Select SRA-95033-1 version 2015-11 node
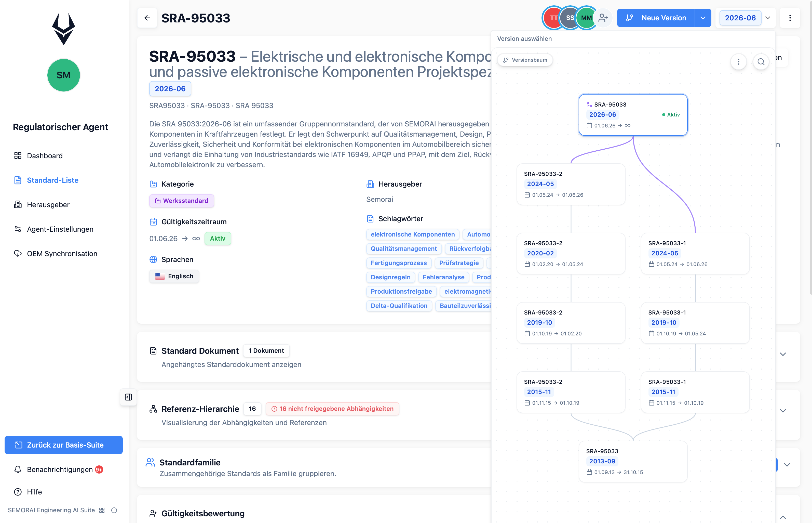This screenshot has height=523, width=812. 695,392
